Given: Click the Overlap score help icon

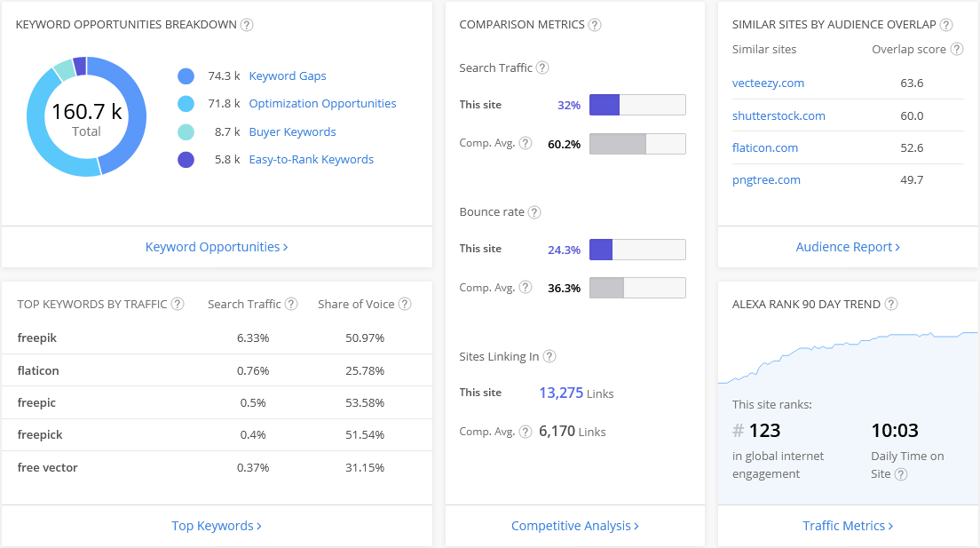Looking at the screenshot, I should 956,50.
